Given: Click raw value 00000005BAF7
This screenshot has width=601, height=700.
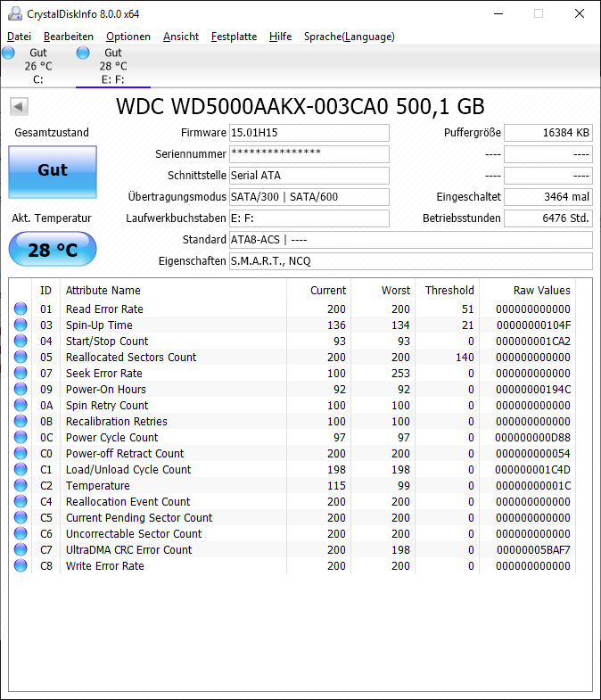Looking at the screenshot, I should 533,549.
